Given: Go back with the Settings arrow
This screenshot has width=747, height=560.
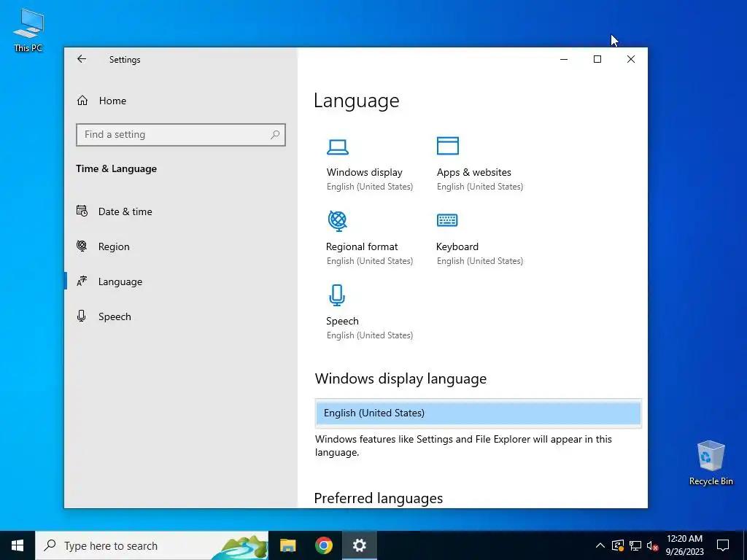Looking at the screenshot, I should click(82, 59).
